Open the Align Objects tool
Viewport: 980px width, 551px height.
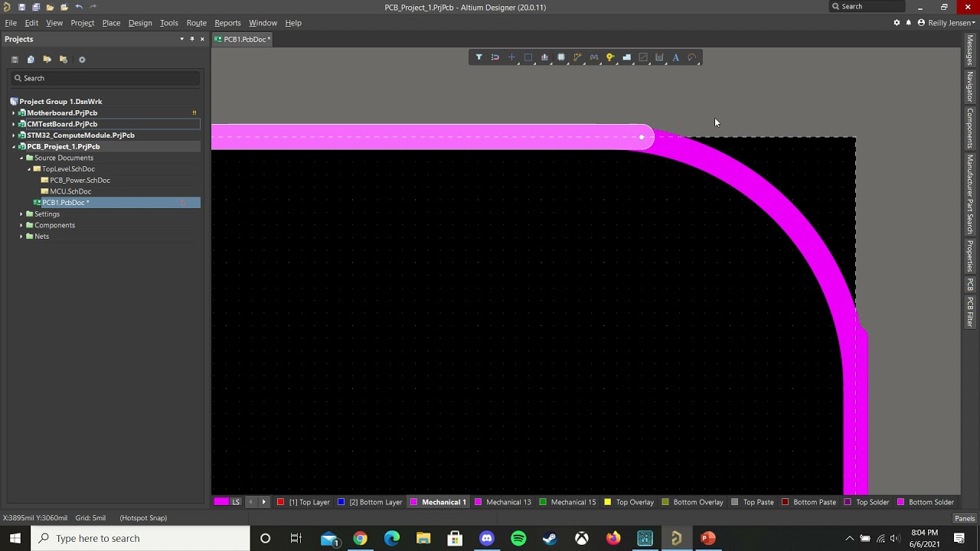pyautogui.click(x=544, y=57)
